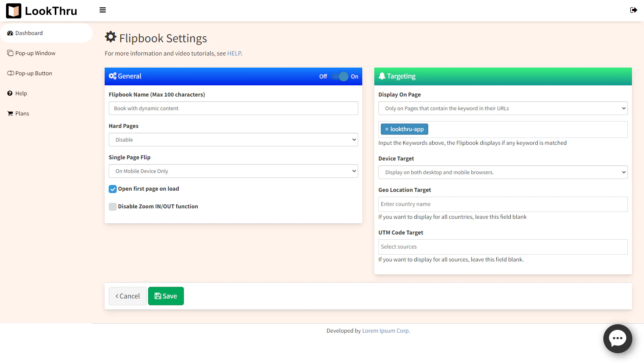Go to Pop-up Window in sidebar
Viewport: 644px width, 362px height.
click(35, 53)
